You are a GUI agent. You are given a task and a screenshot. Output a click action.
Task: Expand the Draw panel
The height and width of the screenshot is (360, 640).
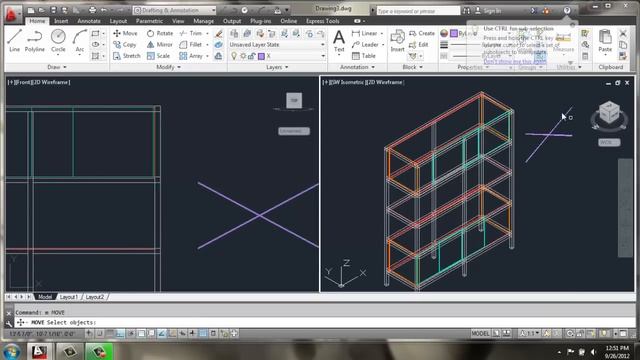pyautogui.click(x=57, y=67)
